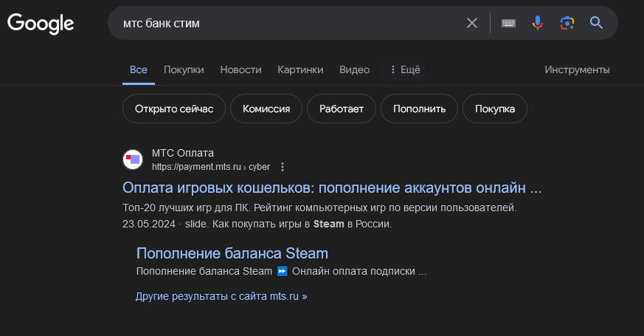Switch to the Видео tab
The image size is (644, 336).
354,70
